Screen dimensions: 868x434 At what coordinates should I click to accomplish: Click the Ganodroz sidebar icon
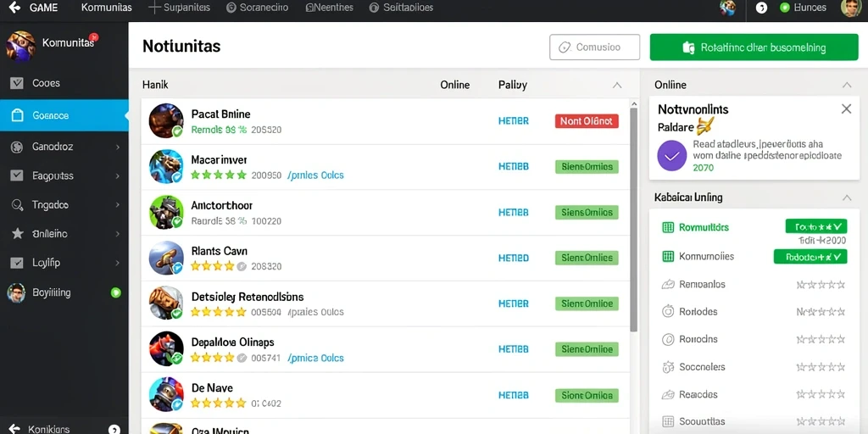(x=17, y=147)
